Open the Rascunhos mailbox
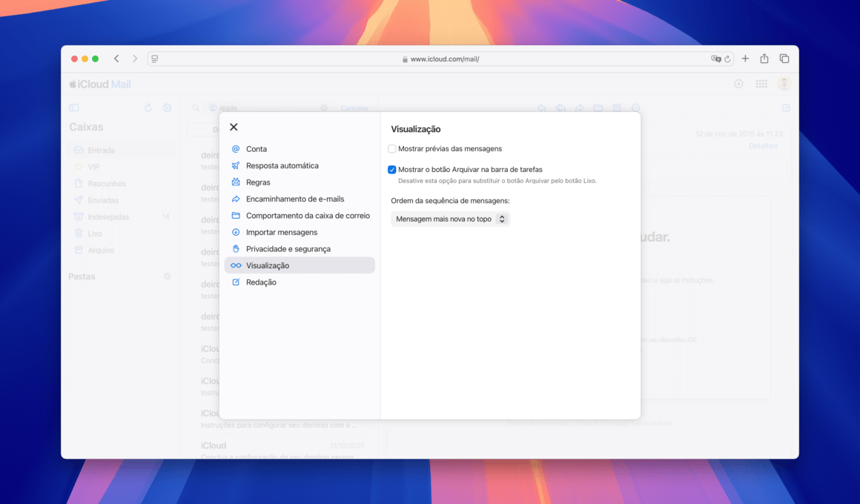 (x=121, y=184)
